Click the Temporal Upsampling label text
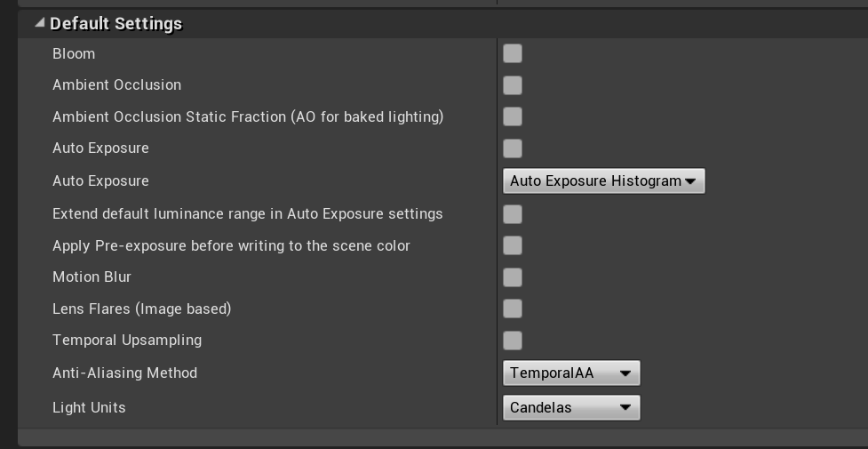 coord(127,341)
